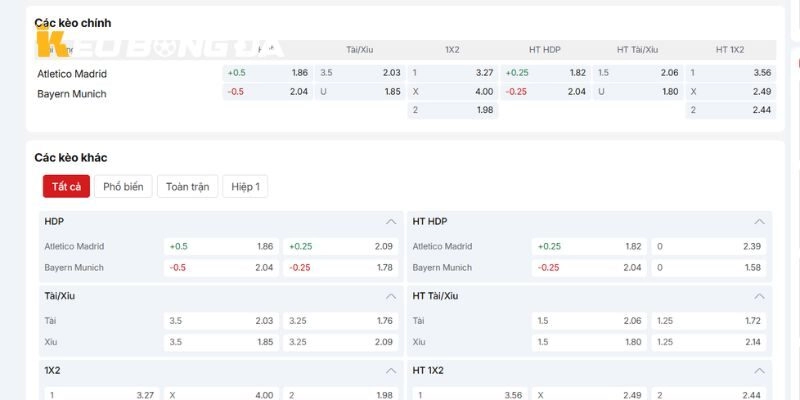Pick main HT HDP -0.25 at 2.04

(545, 92)
